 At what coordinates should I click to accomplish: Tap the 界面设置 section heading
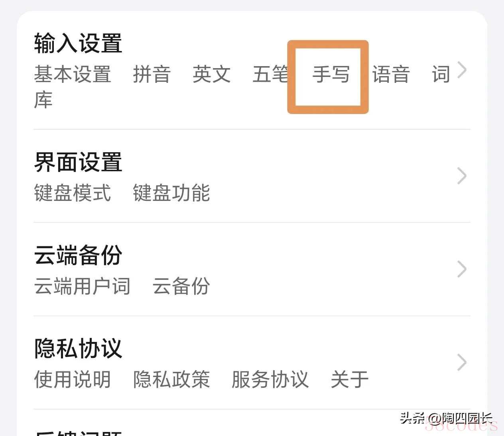78,162
